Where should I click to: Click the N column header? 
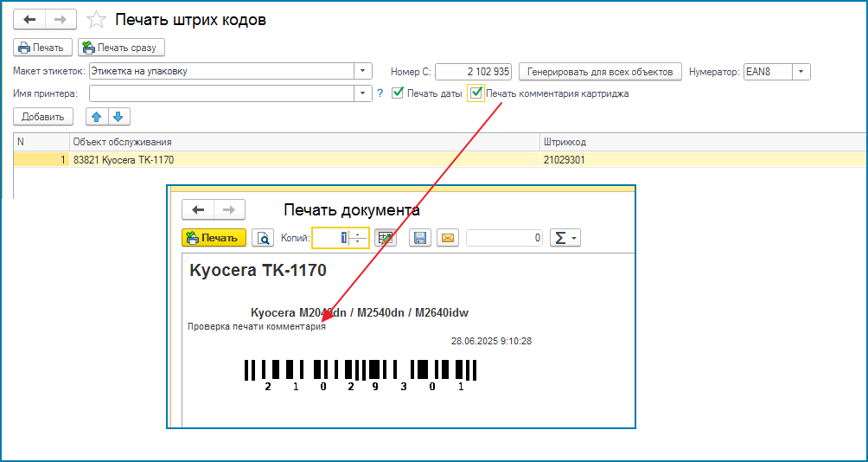point(41,142)
